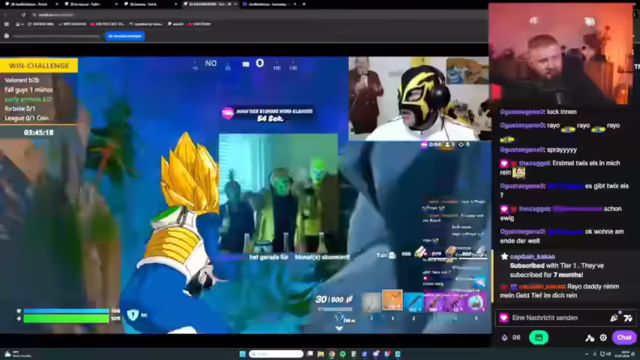The height and width of the screenshot is (360, 640).
Task: Open File Explorer in taskbar
Action: pos(321,354)
